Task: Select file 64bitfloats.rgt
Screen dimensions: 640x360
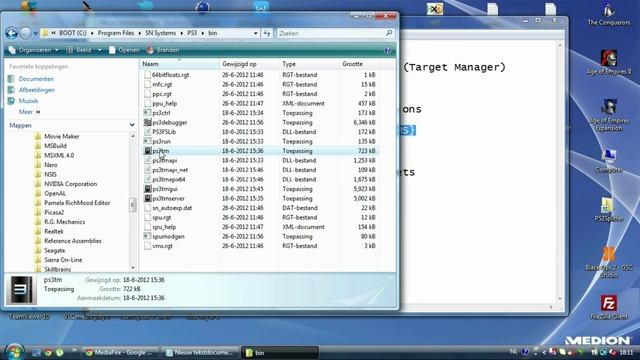Action: tap(170, 75)
